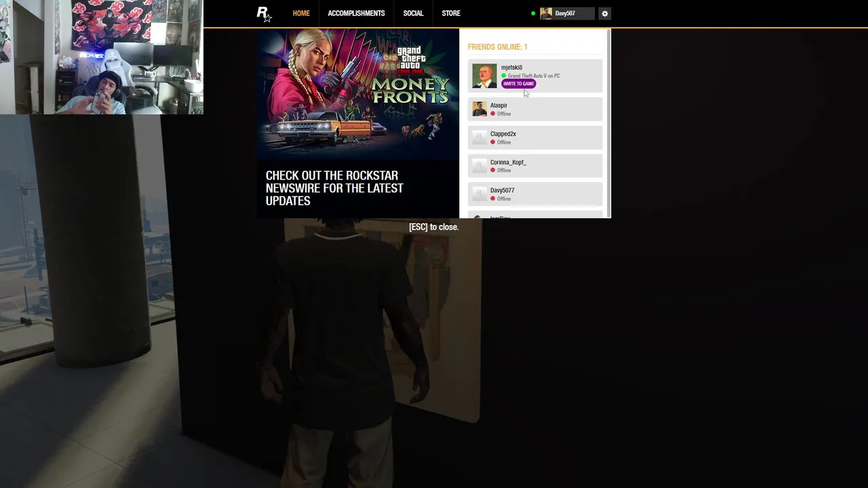Open the Davy507 account name

(565, 14)
